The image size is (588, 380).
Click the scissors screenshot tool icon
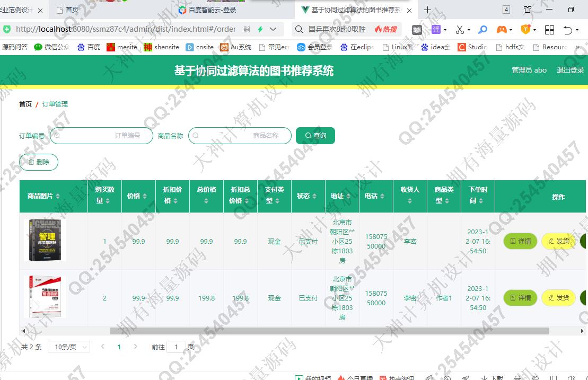coord(459,30)
